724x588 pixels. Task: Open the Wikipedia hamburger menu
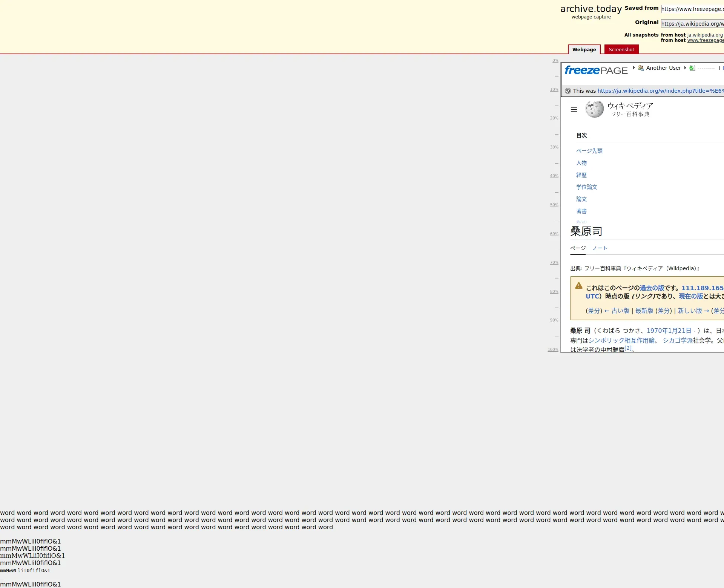pyautogui.click(x=574, y=109)
